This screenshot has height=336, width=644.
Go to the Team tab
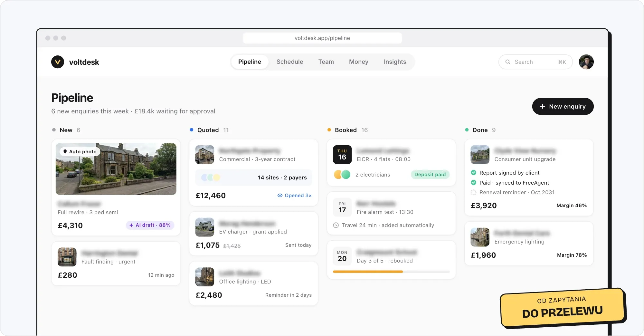pyautogui.click(x=326, y=62)
